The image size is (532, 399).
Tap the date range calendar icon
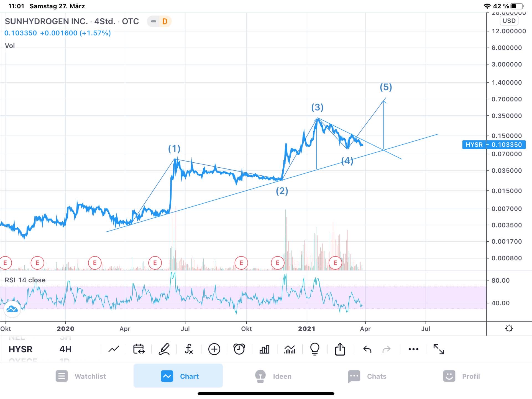[x=139, y=349]
